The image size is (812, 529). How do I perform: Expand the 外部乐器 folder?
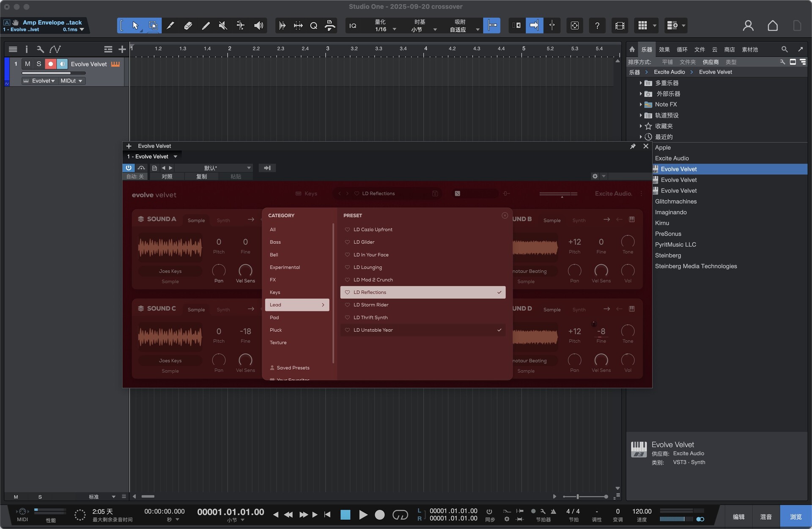641,94
